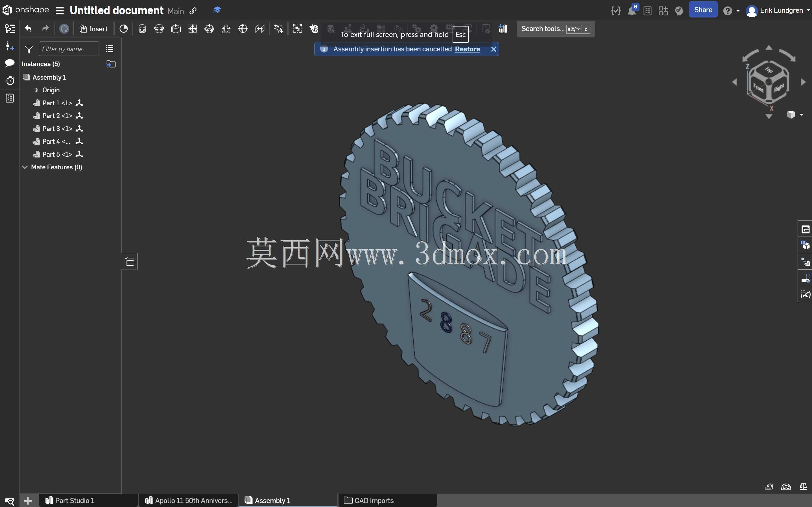Click the mate connector icon beside Part 1
This screenshot has width=812, height=507.
coord(79,102)
